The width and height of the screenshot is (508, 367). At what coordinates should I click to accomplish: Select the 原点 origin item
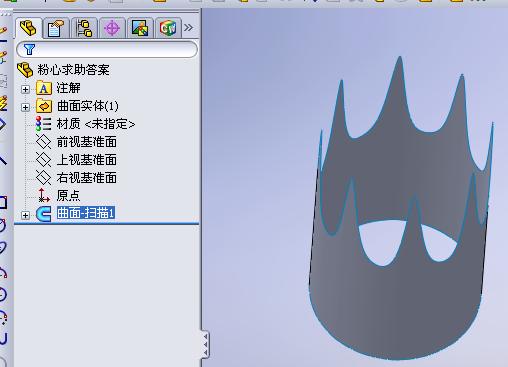68,195
